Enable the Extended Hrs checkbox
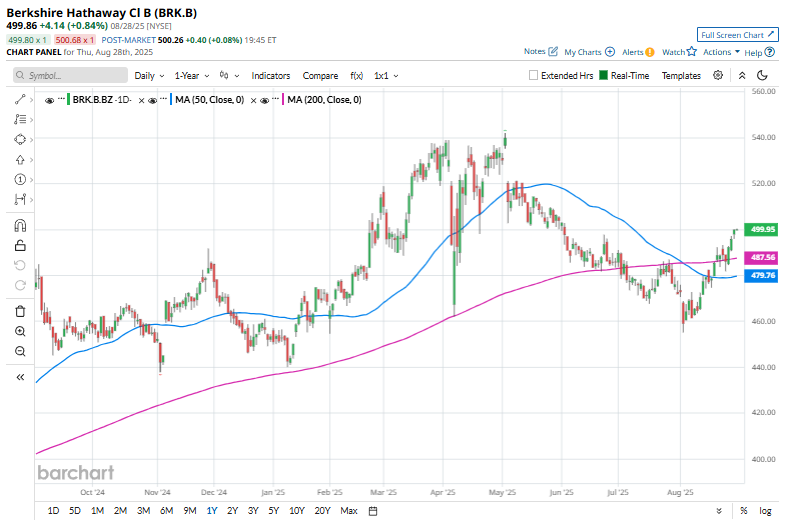This screenshot has width=785, height=531. coord(533,75)
